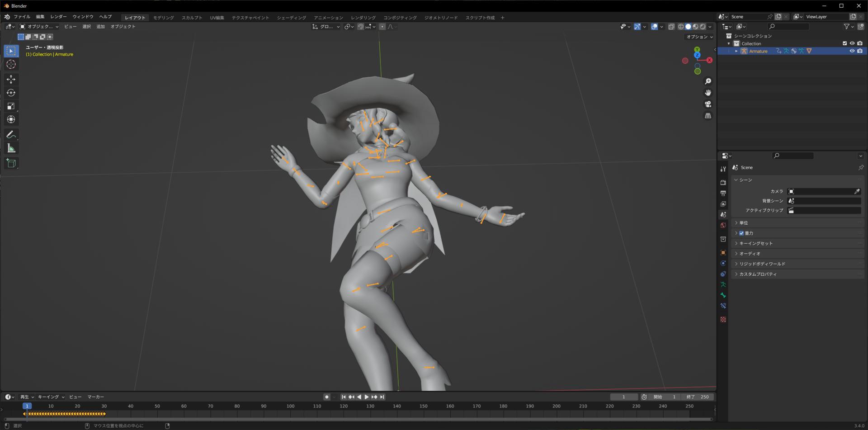
Task: Open the ファイル menu
Action: coord(22,17)
